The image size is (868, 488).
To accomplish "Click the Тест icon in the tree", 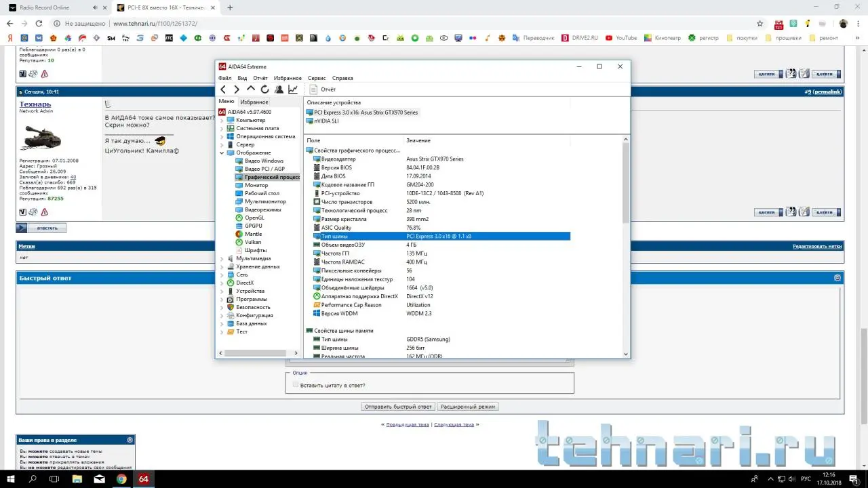I will pyautogui.click(x=231, y=331).
